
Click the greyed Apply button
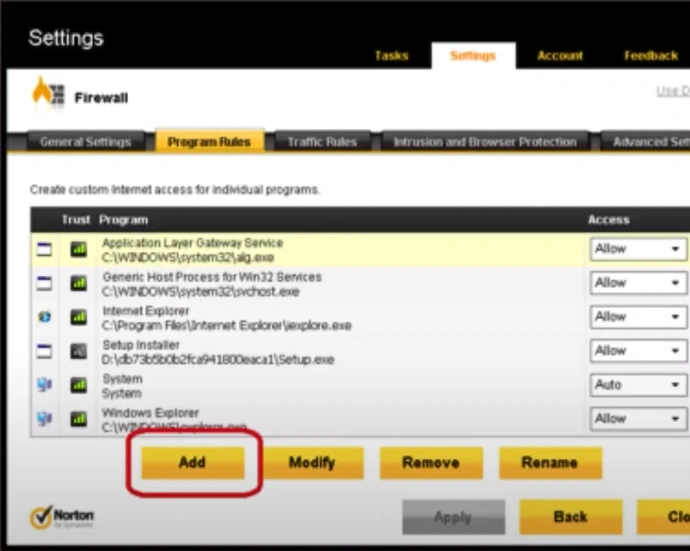click(453, 517)
